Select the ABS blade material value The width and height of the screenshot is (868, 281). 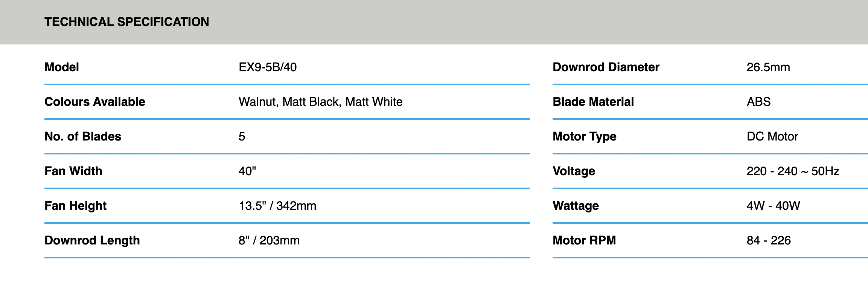click(x=758, y=102)
